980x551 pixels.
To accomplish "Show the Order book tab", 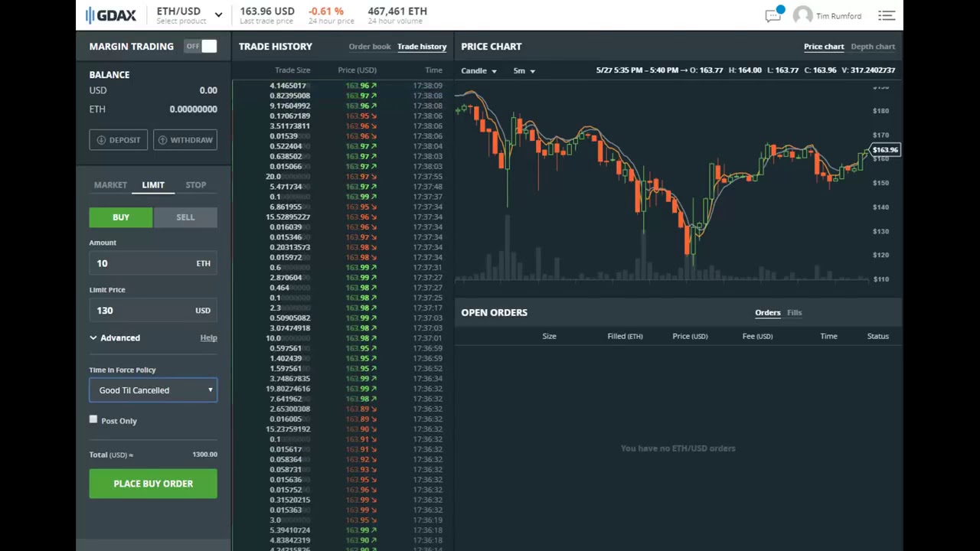I will click(x=370, y=47).
